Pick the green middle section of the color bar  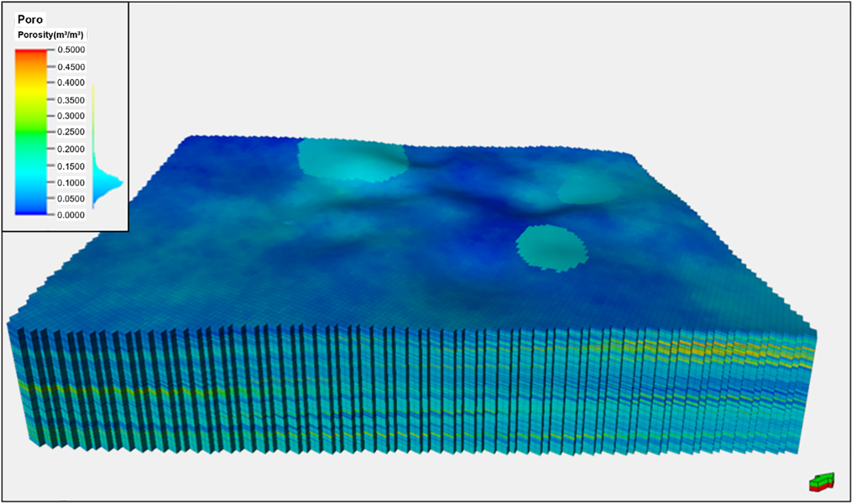(x=31, y=132)
